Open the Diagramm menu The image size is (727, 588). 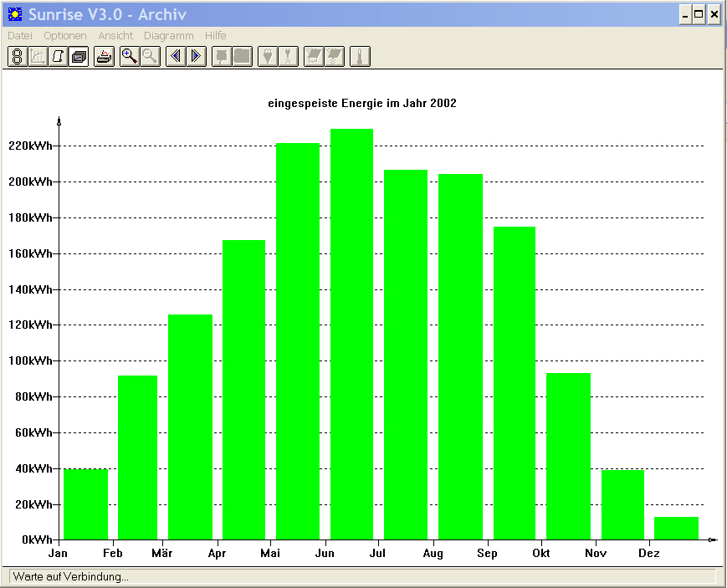[x=169, y=36]
